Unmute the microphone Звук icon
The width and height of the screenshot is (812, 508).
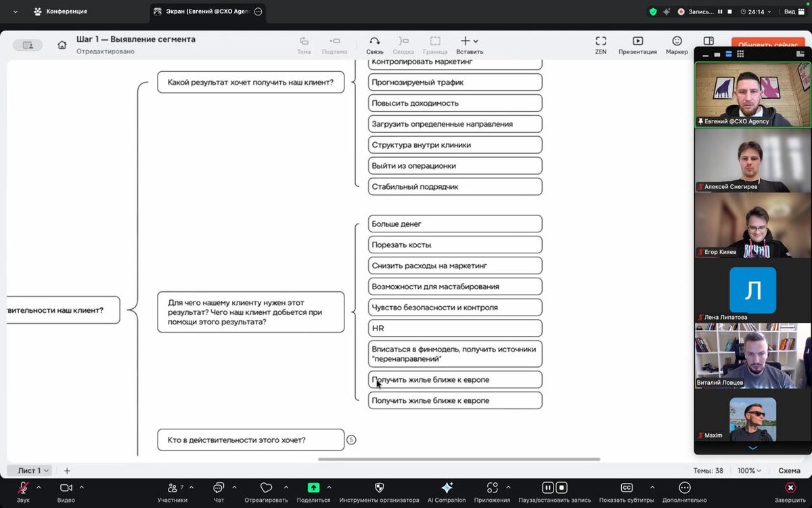click(x=23, y=488)
